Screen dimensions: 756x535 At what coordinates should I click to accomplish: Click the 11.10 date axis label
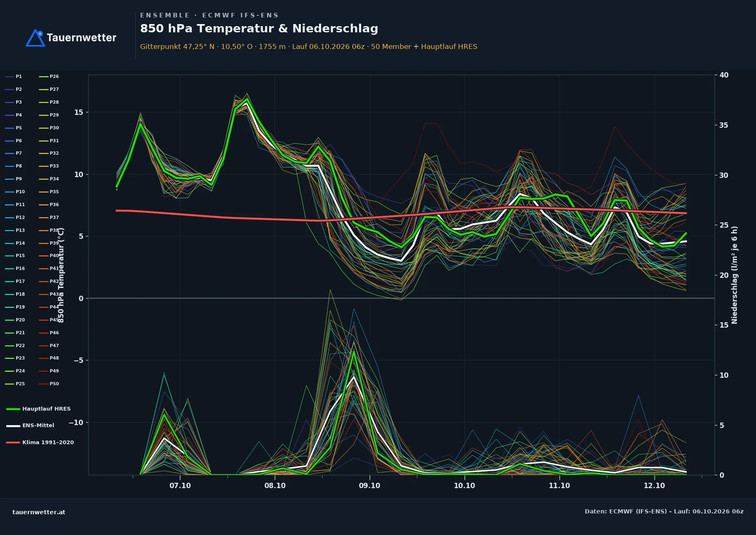[560, 486]
